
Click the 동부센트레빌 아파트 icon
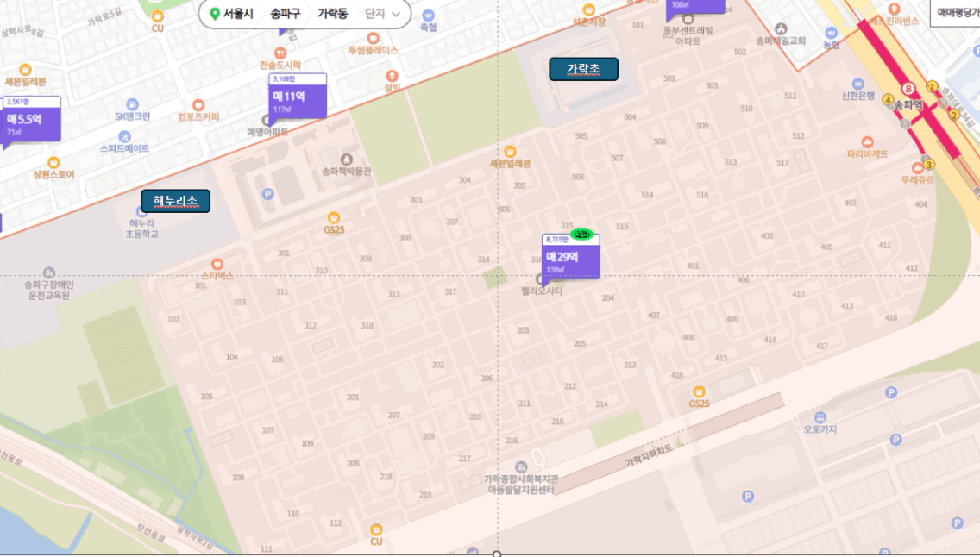point(688,19)
